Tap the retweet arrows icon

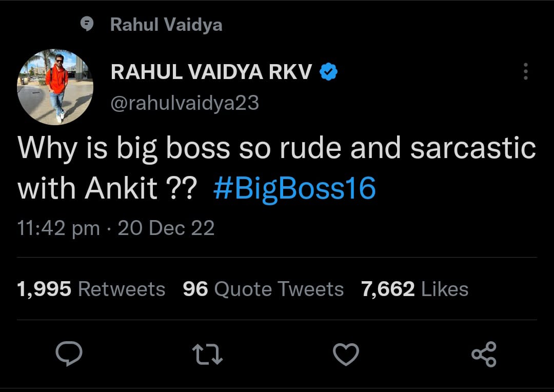[x=207, y=355]
